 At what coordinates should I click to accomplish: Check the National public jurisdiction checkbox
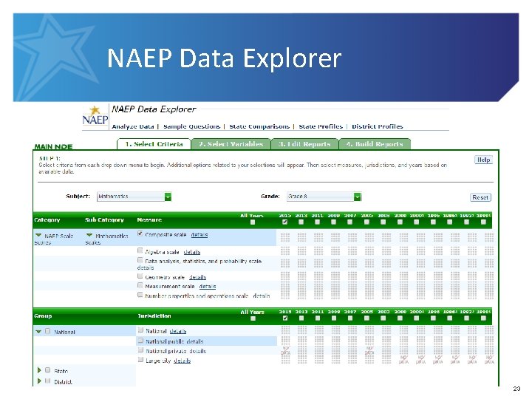(141, 341)
